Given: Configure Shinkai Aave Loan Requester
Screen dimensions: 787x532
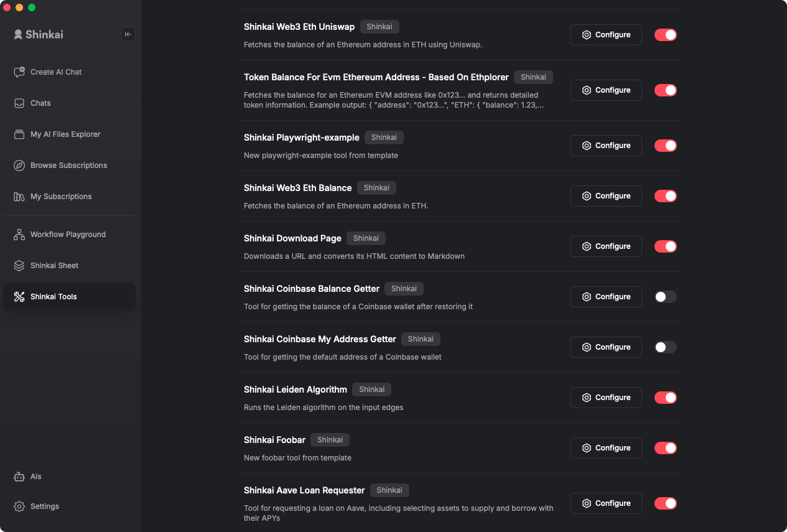Looking at the screenshot, I should pyautogui.click(x=606, y=503).
